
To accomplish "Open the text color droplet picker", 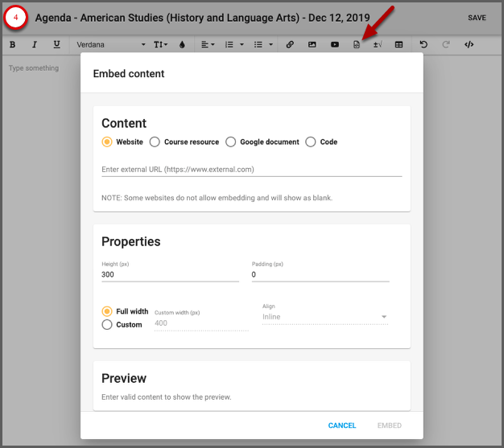I will (x=182, y=45).
